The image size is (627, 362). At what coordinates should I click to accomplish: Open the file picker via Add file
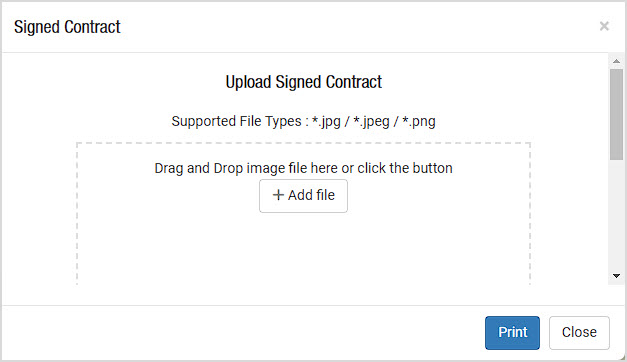303,196
